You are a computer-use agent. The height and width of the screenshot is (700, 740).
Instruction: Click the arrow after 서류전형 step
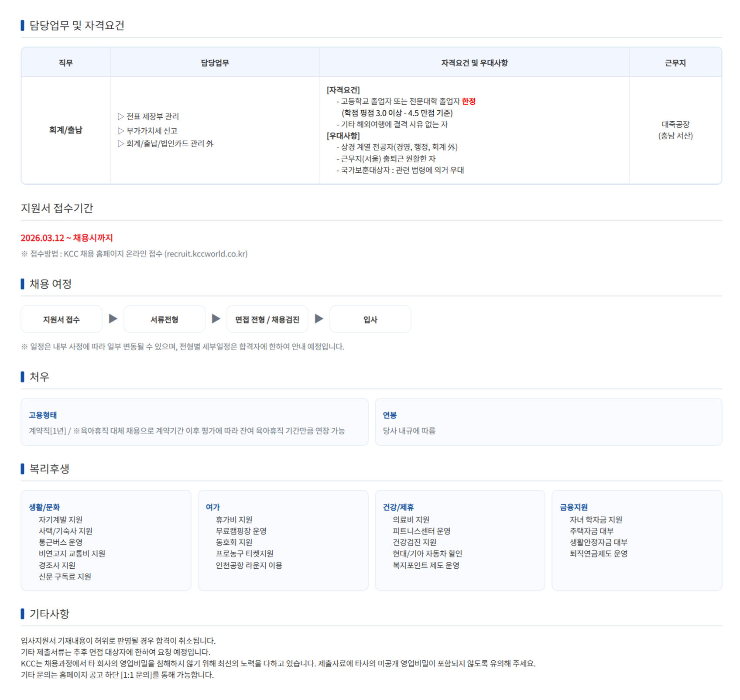pos(216,319)
